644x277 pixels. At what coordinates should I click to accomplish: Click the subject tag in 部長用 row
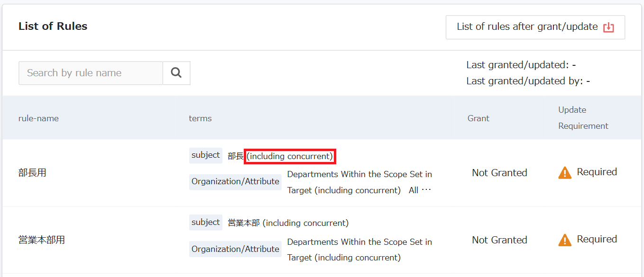coord(205,155)
